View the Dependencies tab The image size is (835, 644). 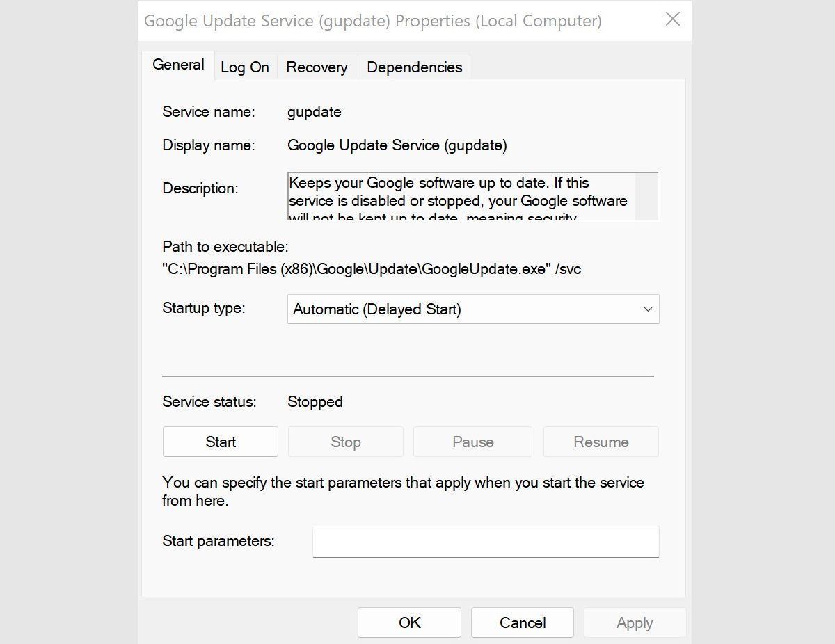coord(413,67)
